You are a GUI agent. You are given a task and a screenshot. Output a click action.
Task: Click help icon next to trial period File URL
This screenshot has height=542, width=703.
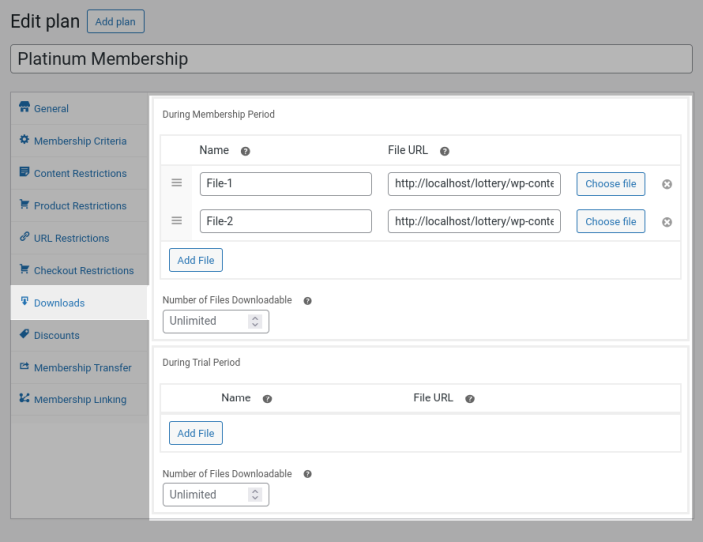[x=469, y=398]
